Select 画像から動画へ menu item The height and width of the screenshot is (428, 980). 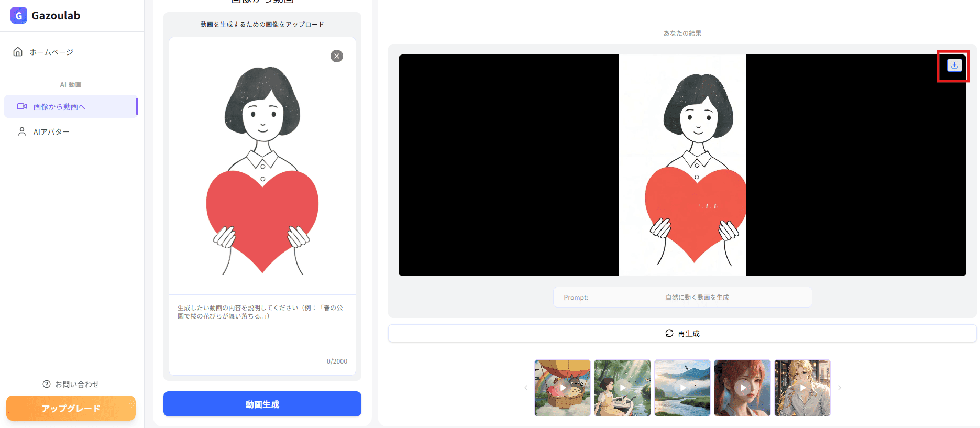[x=71, y=106]
